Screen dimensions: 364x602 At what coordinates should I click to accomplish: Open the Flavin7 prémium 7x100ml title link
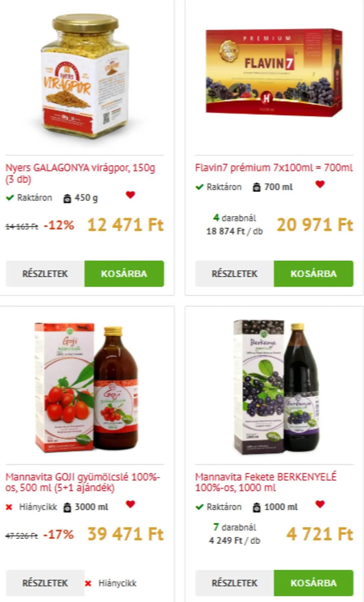click(274, 168)
